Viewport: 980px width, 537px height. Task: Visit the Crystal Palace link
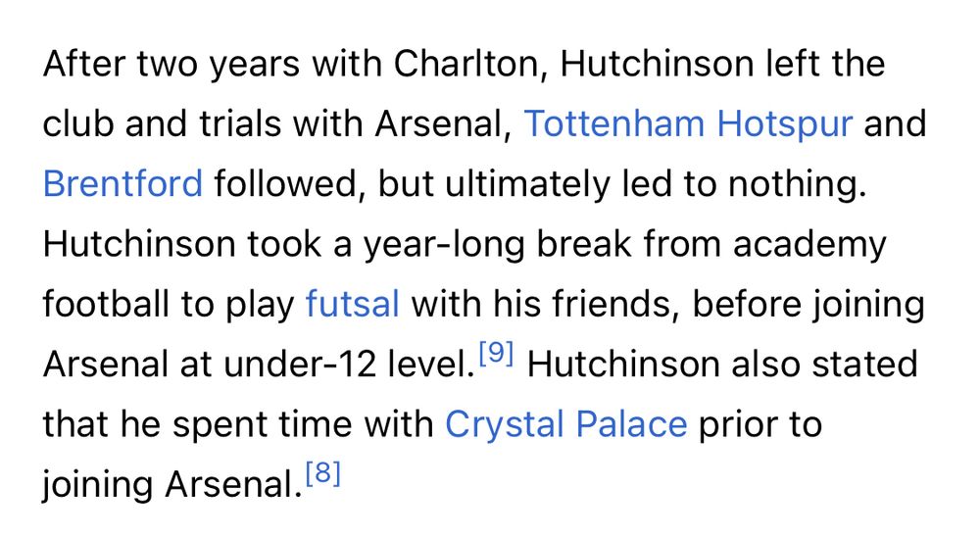pos(566,425)
